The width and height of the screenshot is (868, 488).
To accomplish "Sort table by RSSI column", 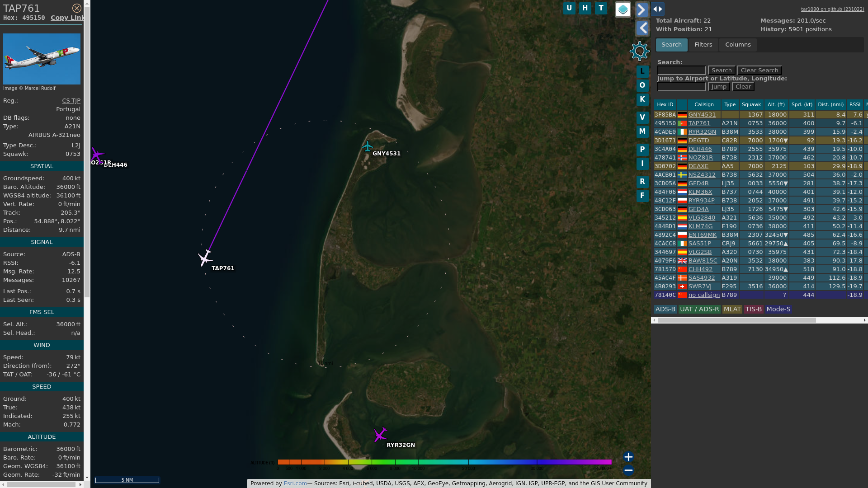I will (x=854, y=105).
